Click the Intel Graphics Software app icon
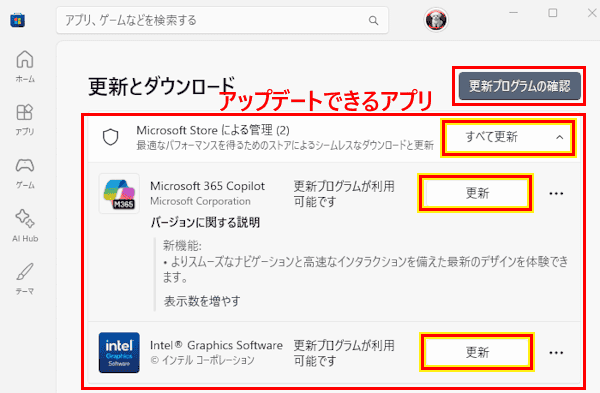 pos(119,352)
